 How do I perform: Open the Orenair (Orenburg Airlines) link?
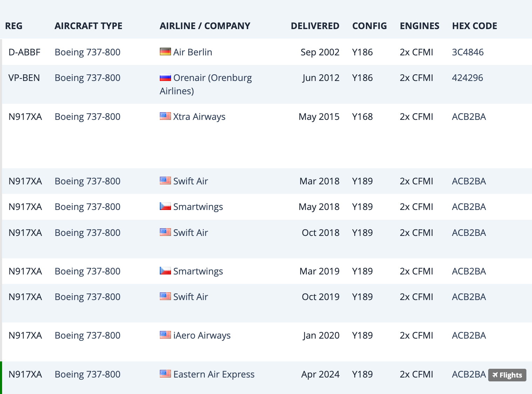tap(206, 84)
